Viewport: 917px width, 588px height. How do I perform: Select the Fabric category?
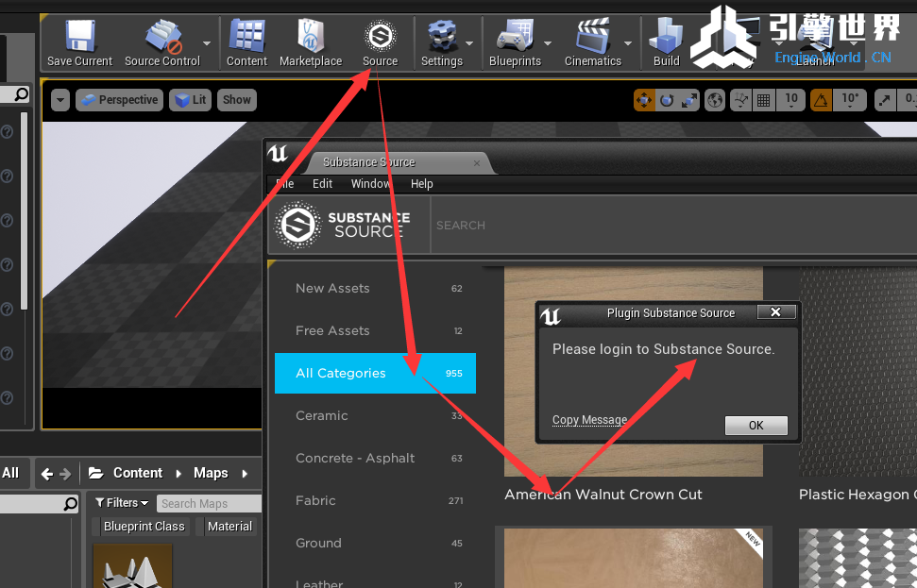point(376,500)
